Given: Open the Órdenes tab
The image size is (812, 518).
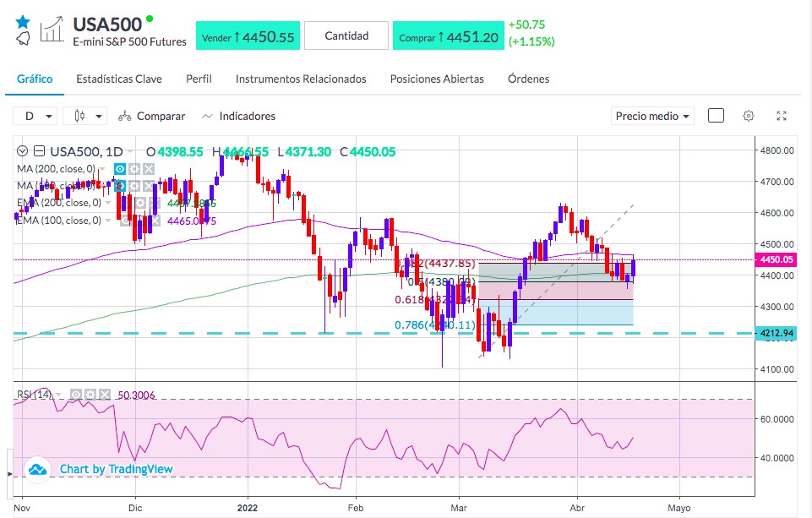Looking at the screenshot, I should (x=529, y=79).
